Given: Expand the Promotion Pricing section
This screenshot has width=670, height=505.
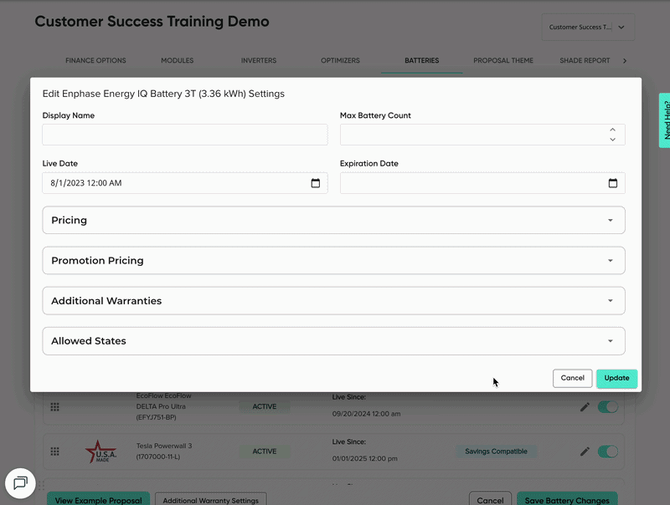Looking at the screenshot, I should tap(333, 260).
